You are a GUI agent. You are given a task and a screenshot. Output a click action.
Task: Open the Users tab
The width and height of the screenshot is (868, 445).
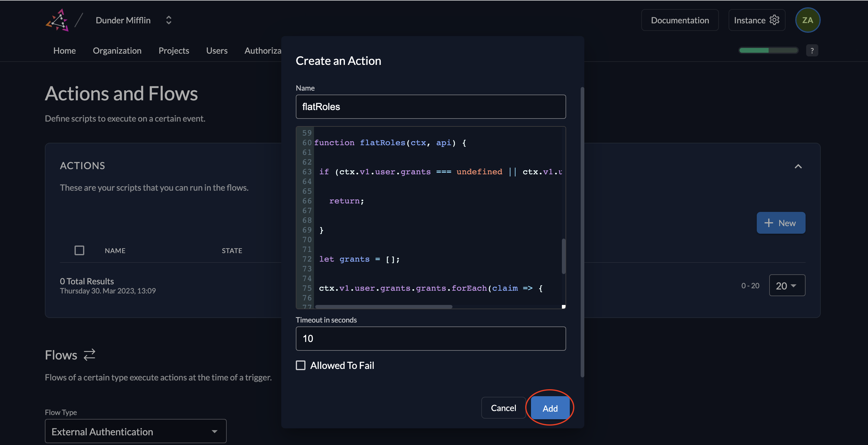pyautogui.click(x=217, y=51)
